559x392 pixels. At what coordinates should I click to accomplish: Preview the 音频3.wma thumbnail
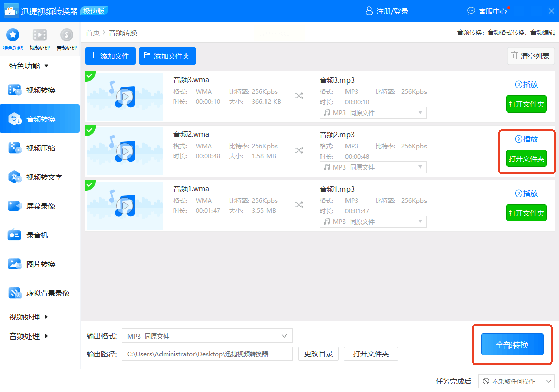click(125, 97)
